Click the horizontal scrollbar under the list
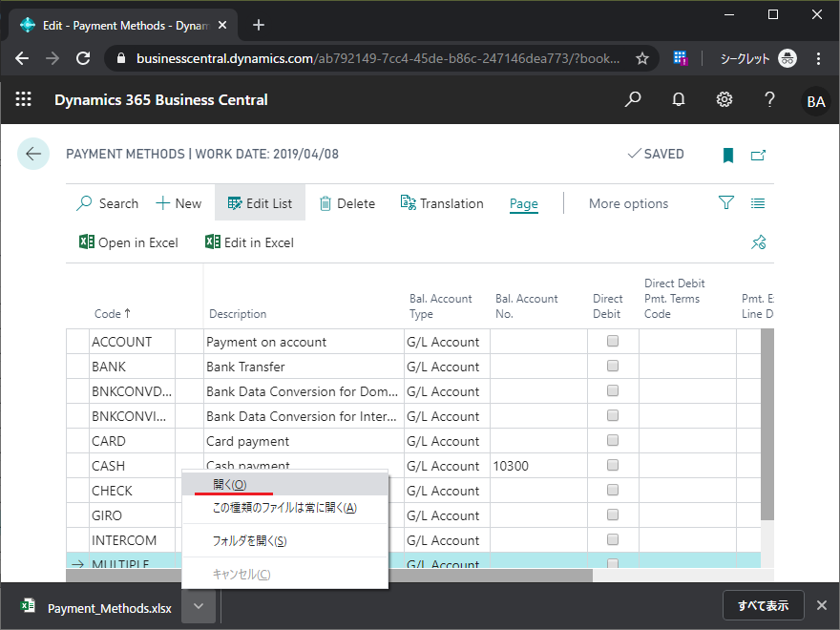The image size is (840, 630). click(x=329, y=576)
